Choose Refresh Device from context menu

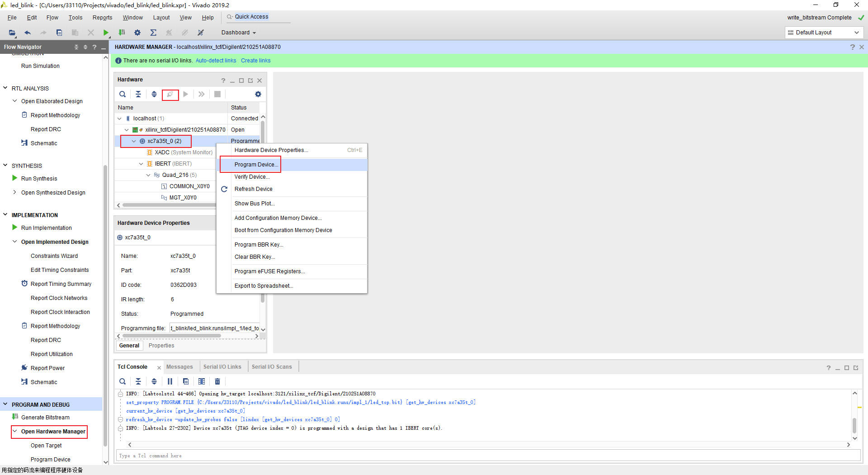click(292, 189)
